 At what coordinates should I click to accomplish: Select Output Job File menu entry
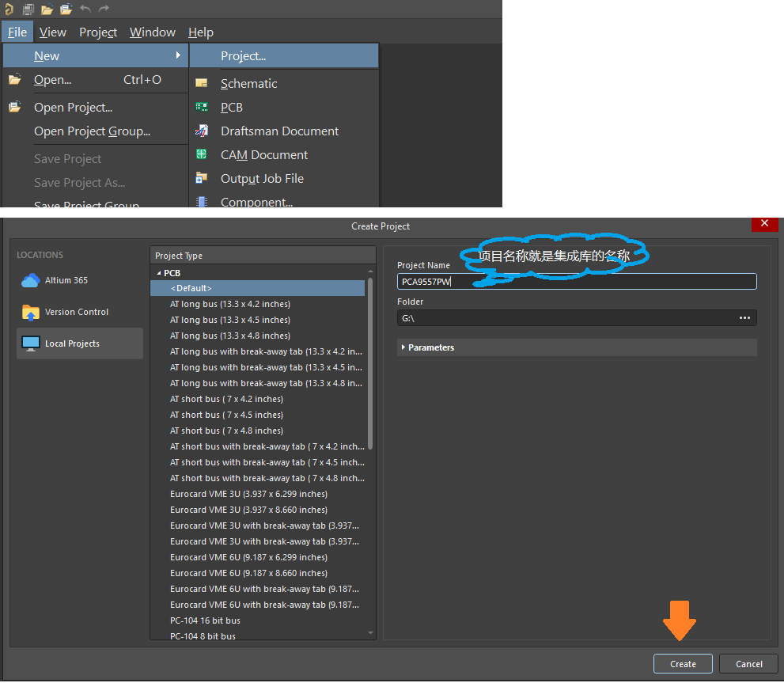click(284, 178)
